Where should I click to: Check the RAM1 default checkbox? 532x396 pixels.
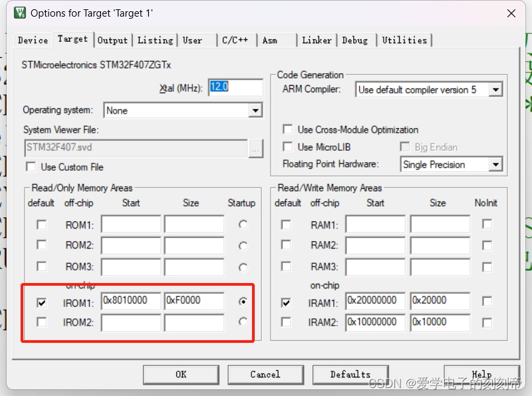(286, 225)
